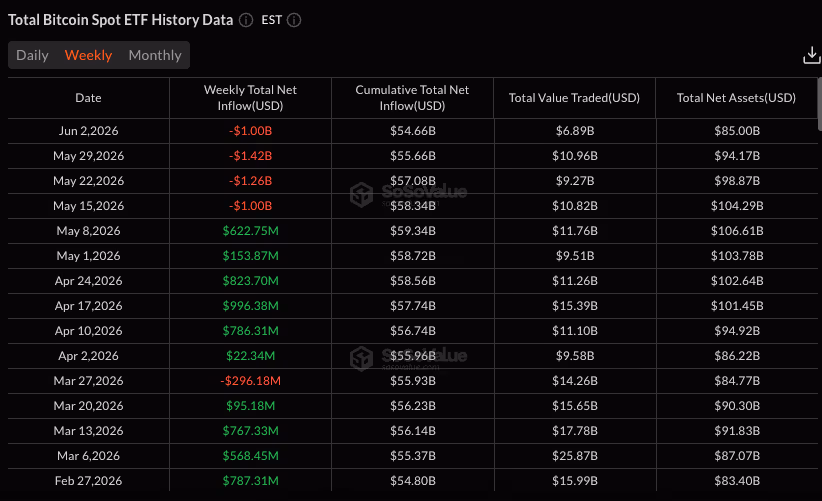Click the EST timezone label

[272, 20]
